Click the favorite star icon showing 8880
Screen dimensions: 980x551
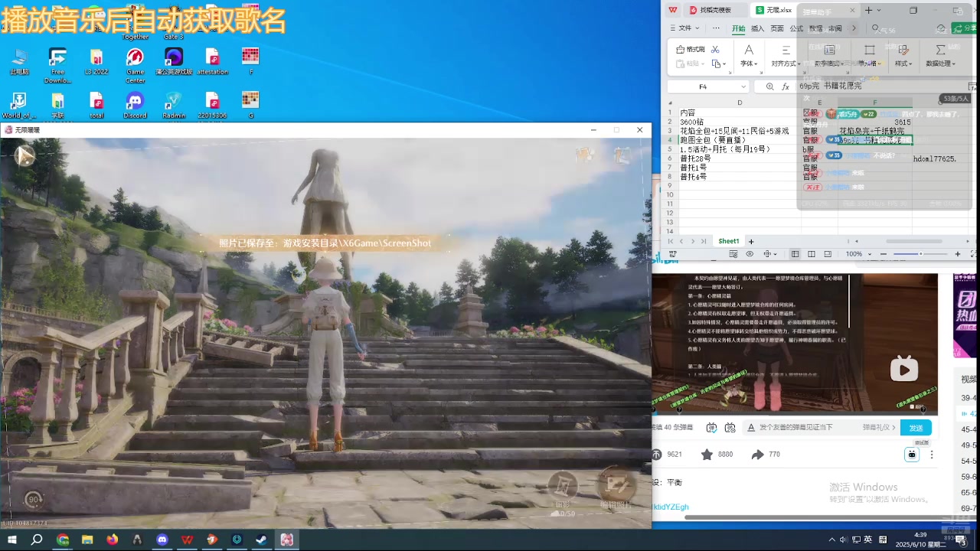pos(707,455)
